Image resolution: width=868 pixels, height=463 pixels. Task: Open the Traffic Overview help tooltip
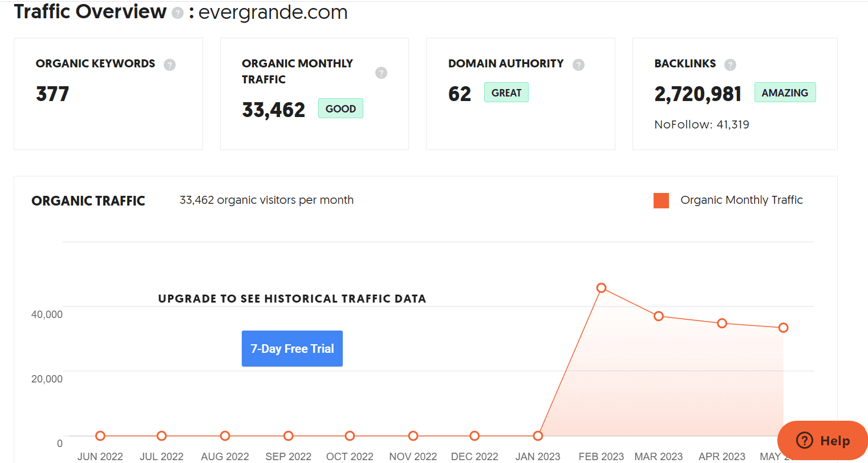pos(177,13)
